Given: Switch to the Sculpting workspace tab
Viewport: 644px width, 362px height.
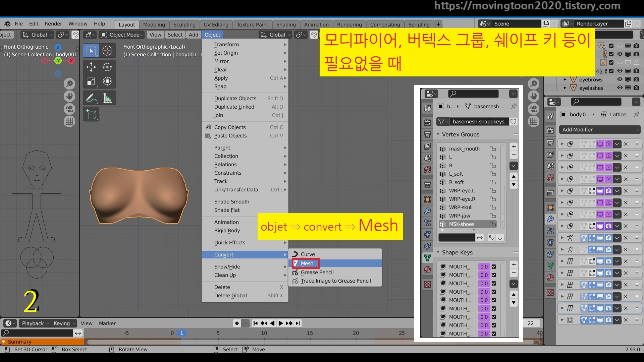Looking at the screenshot, I should 184,24.
